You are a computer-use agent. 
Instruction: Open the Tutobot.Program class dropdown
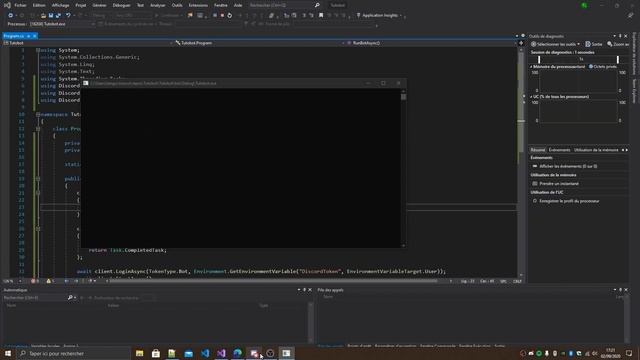click(x=260, y=43)
